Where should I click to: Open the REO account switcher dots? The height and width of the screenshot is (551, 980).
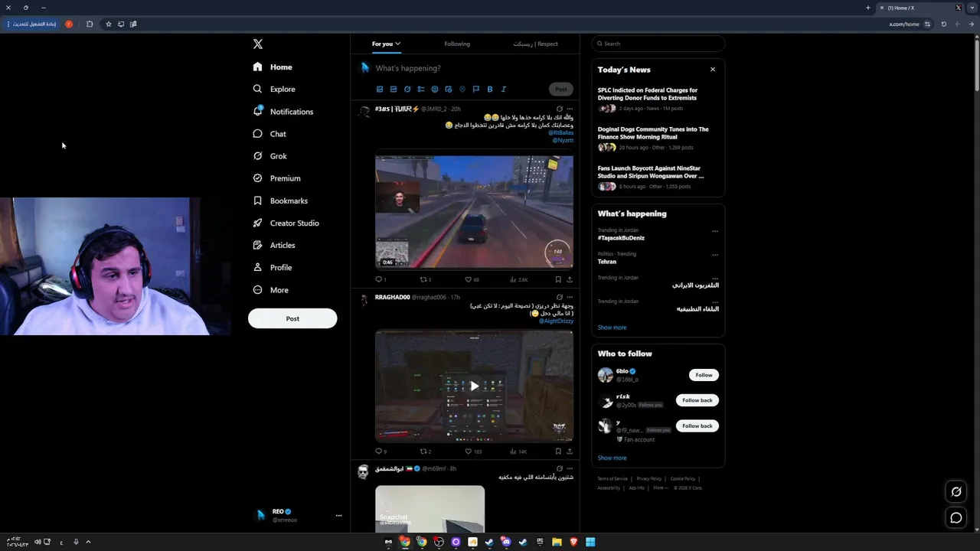(338, 516)
